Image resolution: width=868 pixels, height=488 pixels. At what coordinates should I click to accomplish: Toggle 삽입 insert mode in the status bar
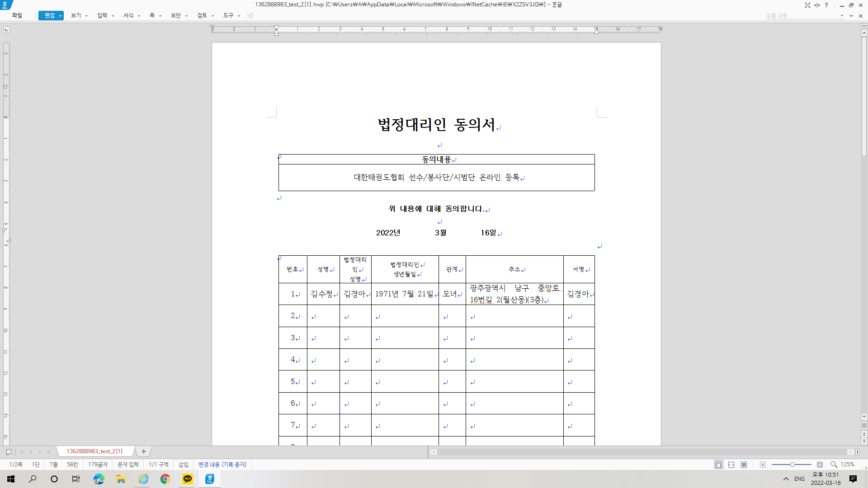(184, 465)
